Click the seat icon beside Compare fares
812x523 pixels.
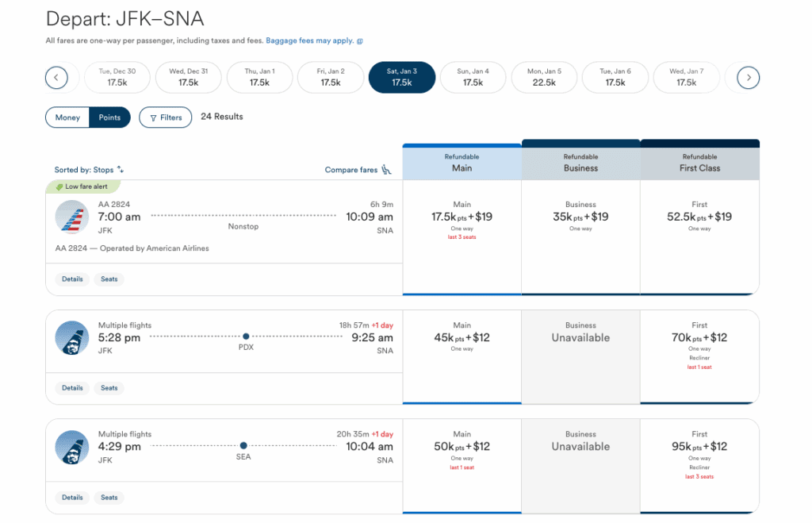click(x=386, y=170)
